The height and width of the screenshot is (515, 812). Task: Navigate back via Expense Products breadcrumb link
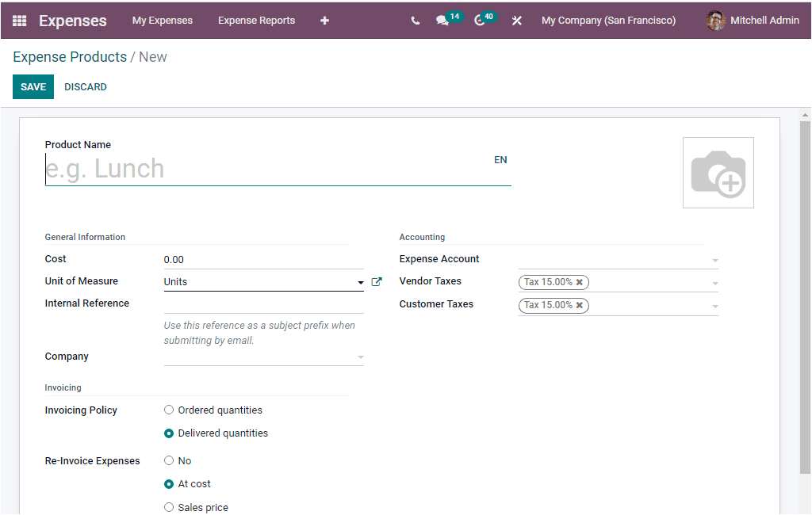click(69, 56)
